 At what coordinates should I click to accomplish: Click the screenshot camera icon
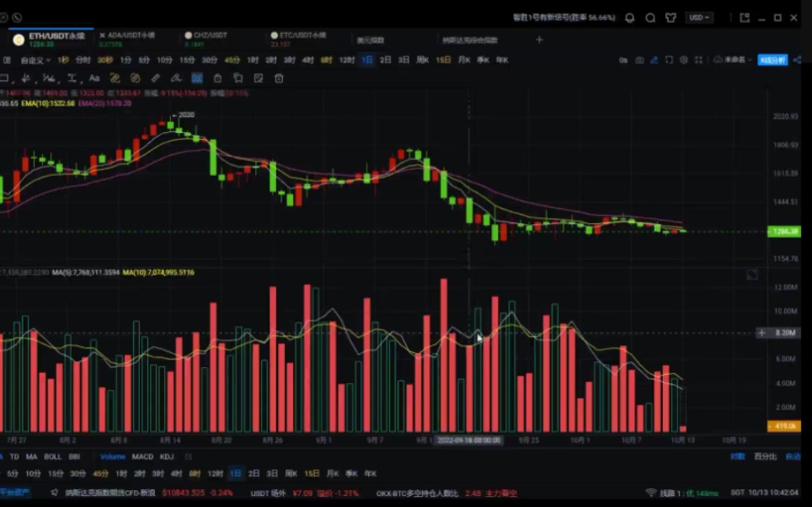pyautogui.click(x=639, y=60)
